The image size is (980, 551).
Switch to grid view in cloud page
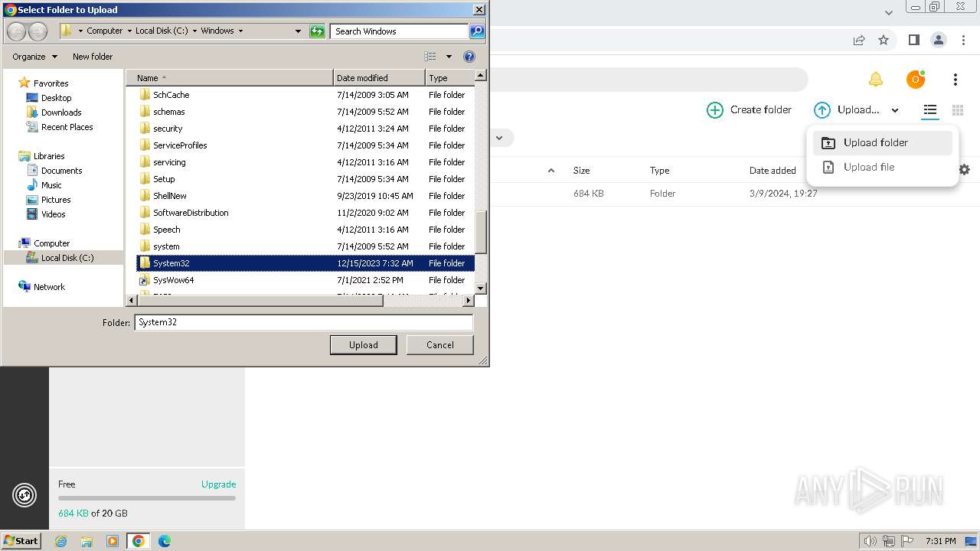coord(957,110)
